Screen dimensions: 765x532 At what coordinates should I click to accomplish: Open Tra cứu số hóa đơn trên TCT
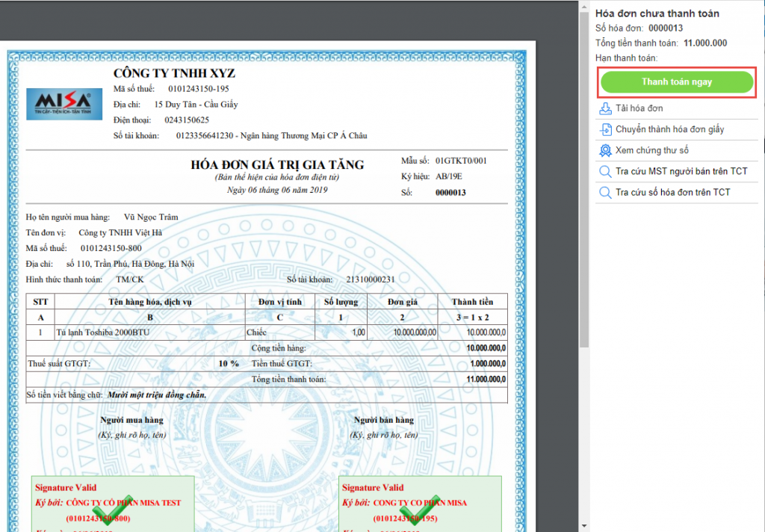pyautogui.click(x=673, y=192)
